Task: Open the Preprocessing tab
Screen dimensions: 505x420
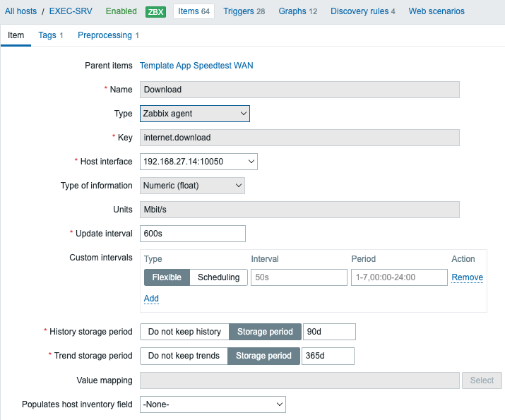Action: tap(108, 35)
